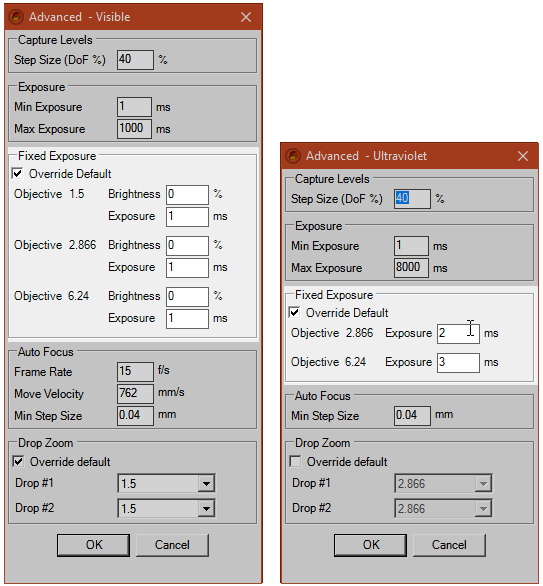Click the Objective 6.24 Exposure field in Ultraviolet
Screen dimensions: 543x586
pos(458,362)
